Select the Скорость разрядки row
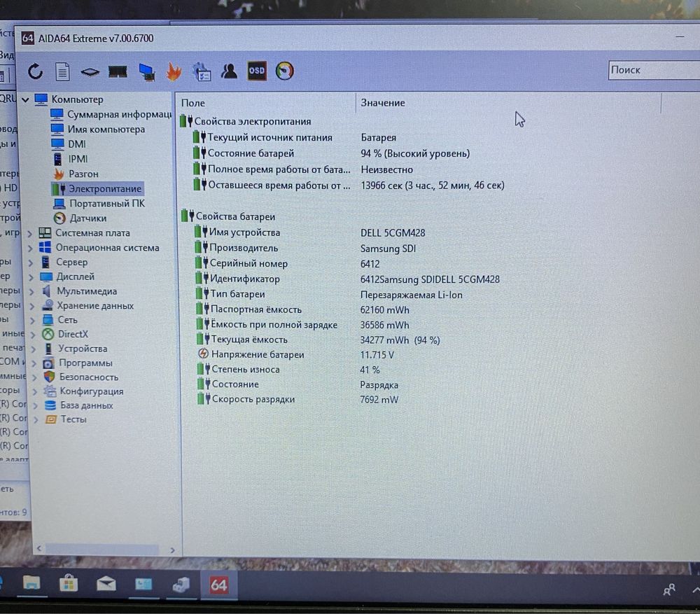Viewport: 700px width, 614px height. (298, 399)
